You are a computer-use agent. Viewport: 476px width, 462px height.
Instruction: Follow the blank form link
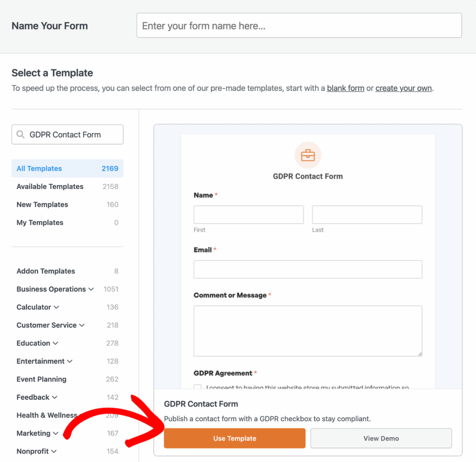coord(345,88)
